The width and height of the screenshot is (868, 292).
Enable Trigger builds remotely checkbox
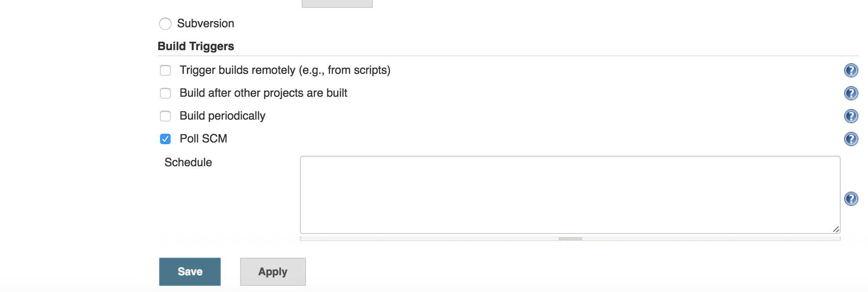[165, 70]
